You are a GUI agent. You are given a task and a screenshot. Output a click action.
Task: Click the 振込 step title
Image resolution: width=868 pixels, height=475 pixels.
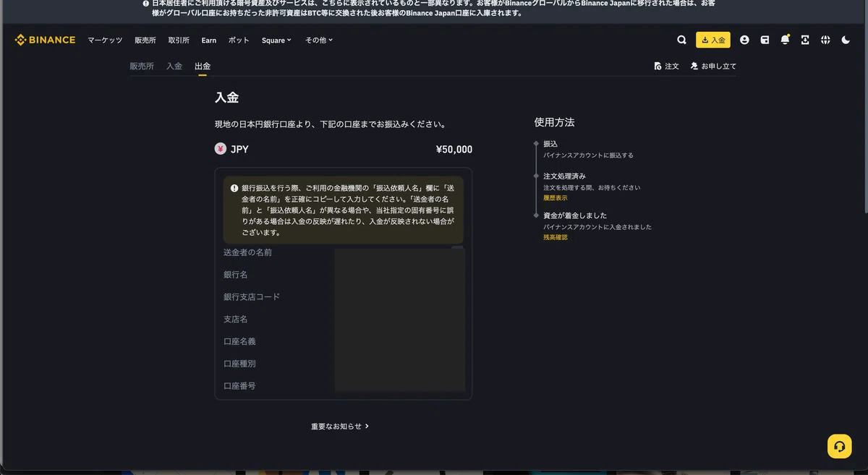[x=550, y=144]
